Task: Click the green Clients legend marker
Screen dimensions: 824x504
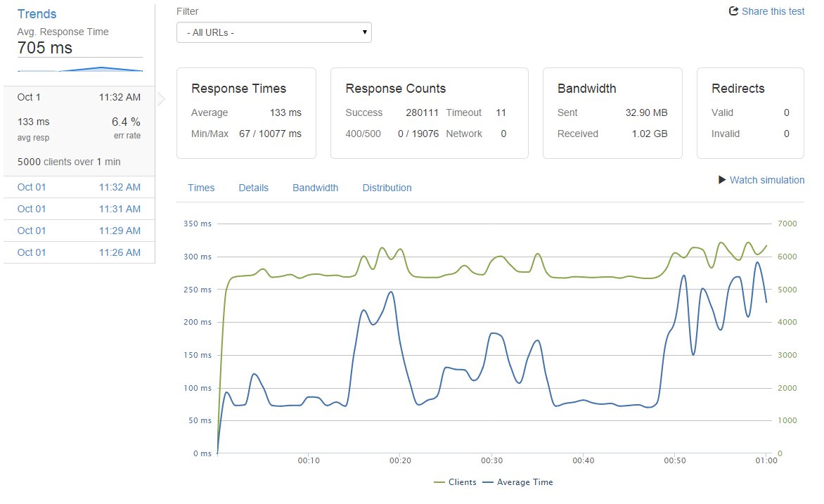Action: (x=439, y=482)
